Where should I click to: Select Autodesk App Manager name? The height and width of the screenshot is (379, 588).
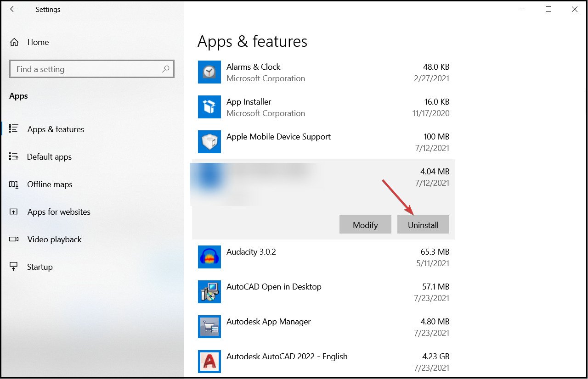(268, 322)
